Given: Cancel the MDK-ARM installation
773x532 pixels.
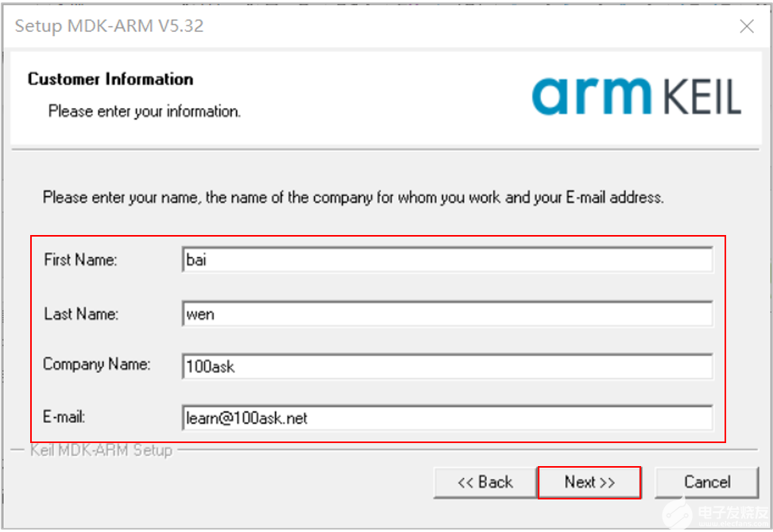Looking at the screenshot, I should pyautogui.click(x=706, y=482).
